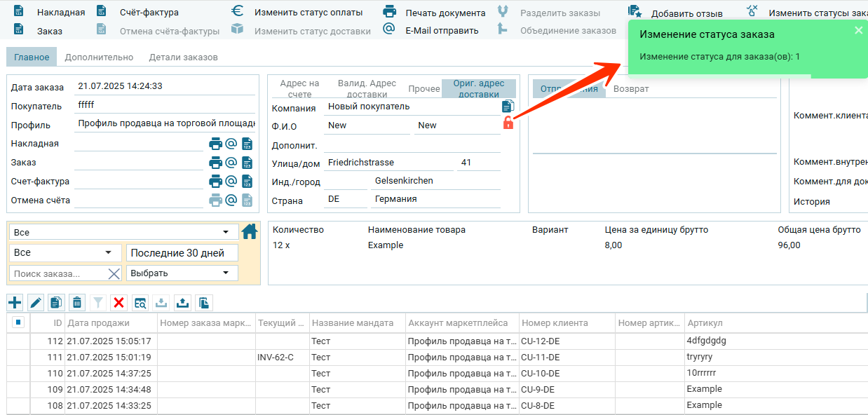
Task: Click the add new order plus icon
Action: (15, 303)
